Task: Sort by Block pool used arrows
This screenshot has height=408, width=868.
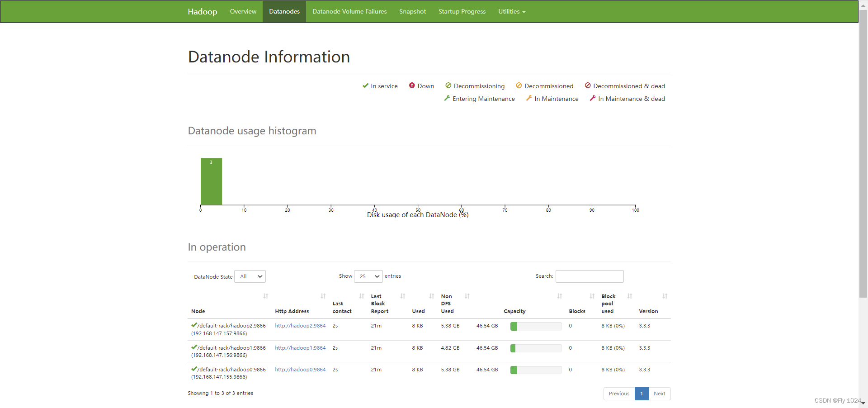Action: pos(630,296)
